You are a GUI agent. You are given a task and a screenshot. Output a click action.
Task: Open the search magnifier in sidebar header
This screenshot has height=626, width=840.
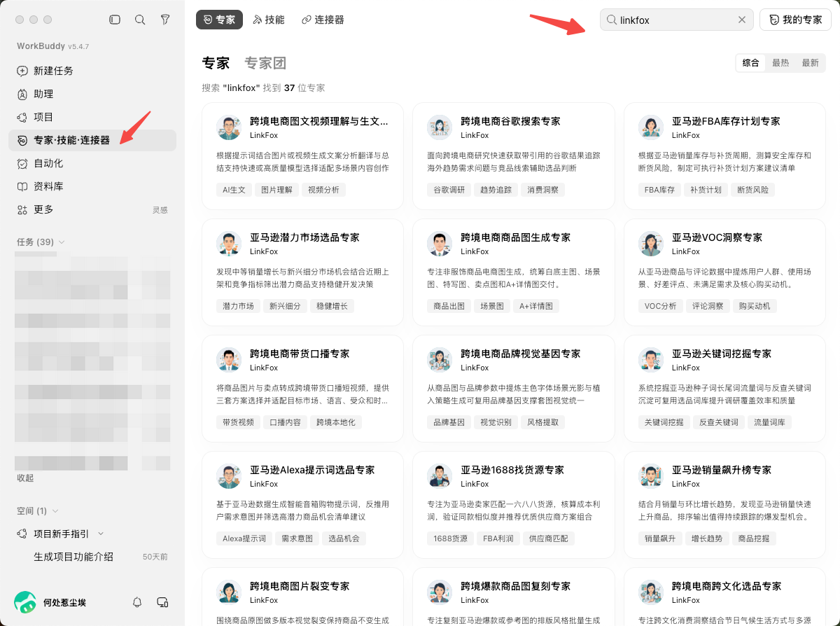pyautogui.click(x=140, y=20)
